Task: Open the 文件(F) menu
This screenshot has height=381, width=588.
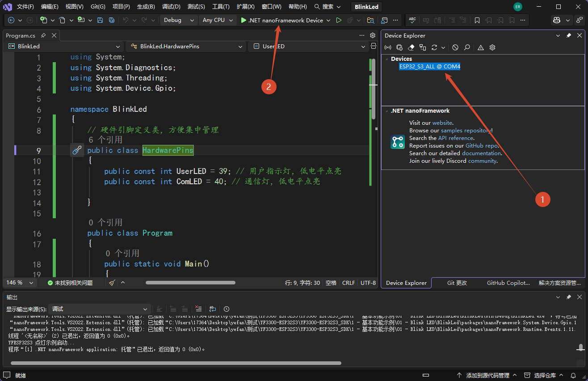Action: [x=25, y=7]
